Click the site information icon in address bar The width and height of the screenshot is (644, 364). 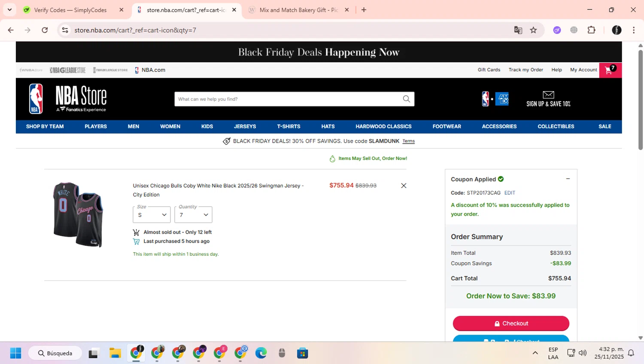(65, 30)
